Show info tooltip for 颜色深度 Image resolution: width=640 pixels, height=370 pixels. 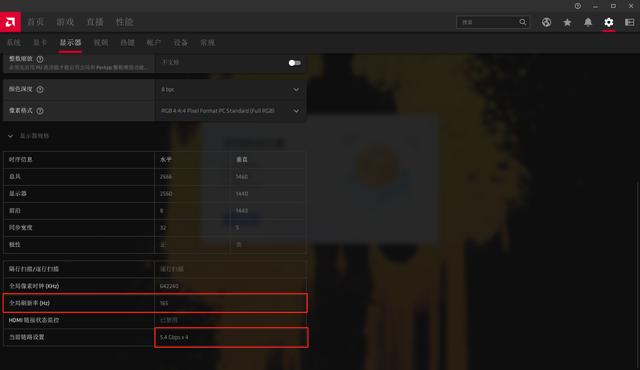click(40, 89)
